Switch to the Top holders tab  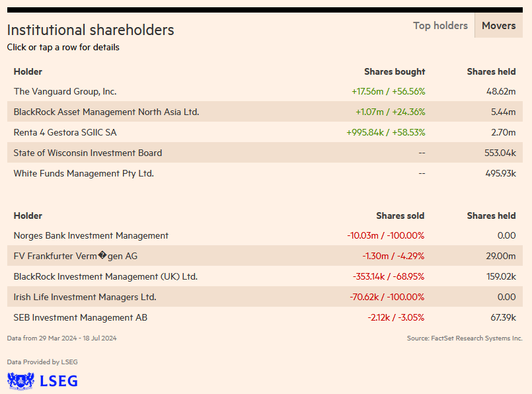[440, 26]
